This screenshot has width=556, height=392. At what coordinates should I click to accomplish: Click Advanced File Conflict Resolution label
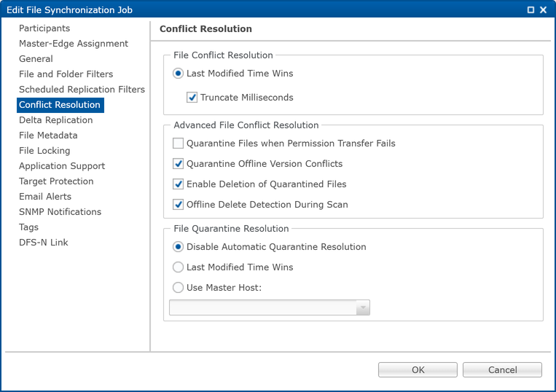[246, 125]
